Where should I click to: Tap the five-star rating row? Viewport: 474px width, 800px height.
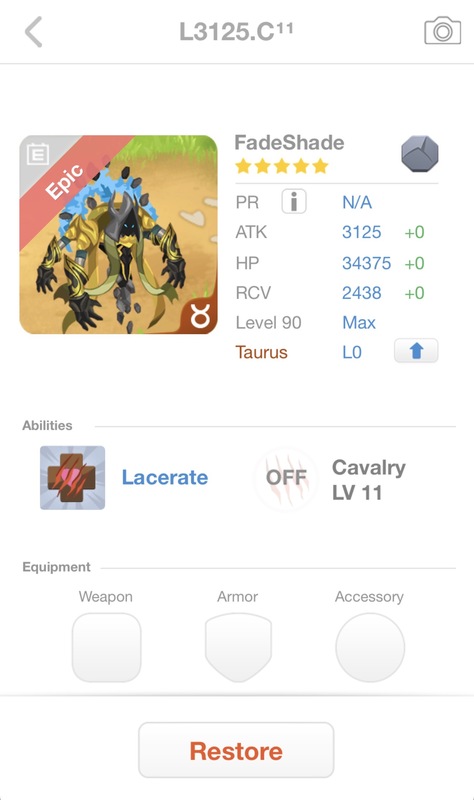(x=282, y=166)
